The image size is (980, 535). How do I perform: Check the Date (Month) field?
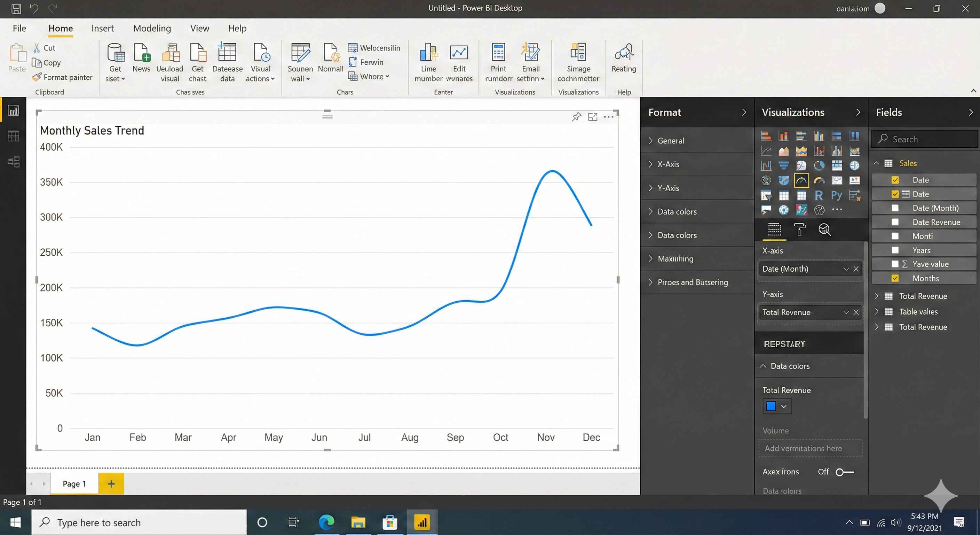(895, 208)
